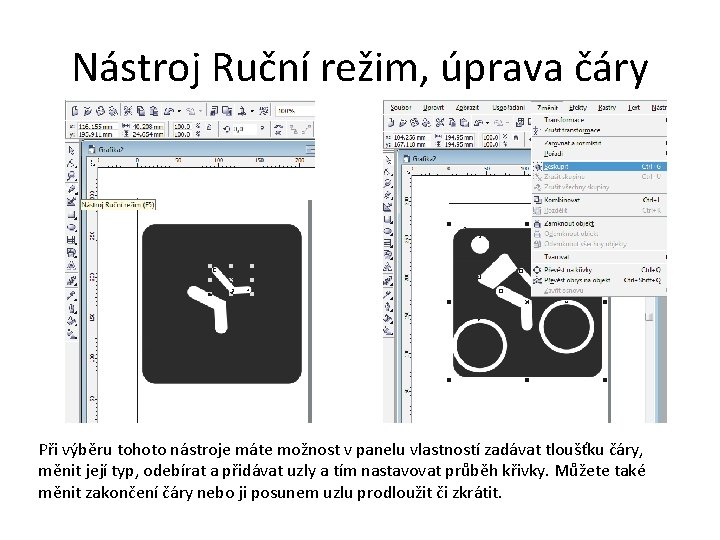Image resolution: width=720 pixels, height=540 pixels.
Task: Click New document icon in left screenshot toolbar
Action: [75, 111]
